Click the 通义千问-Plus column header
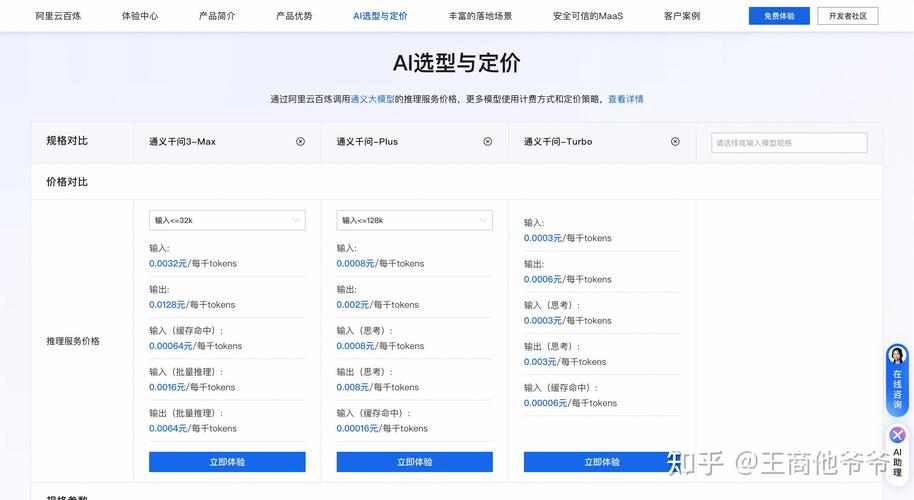Viewport: 914px width, 500px height. click(367, 142)
